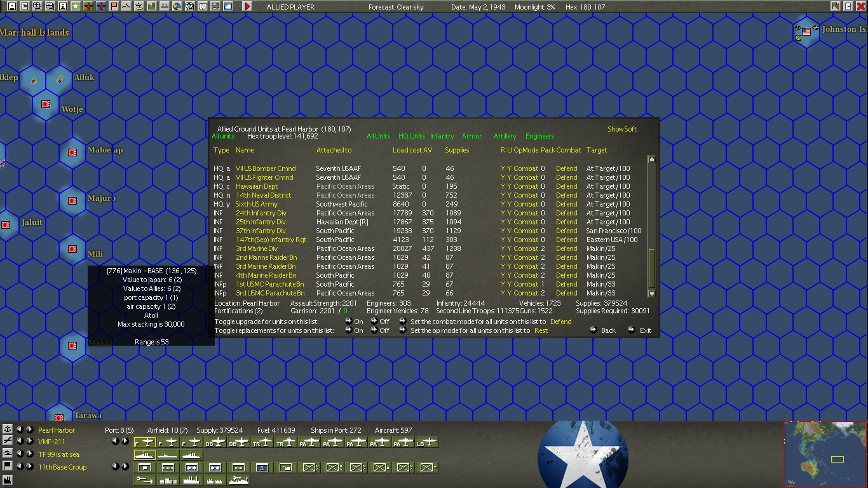This screenshot has height=488, width=868.
Task: Go to next base after Pearl Harbor
Action: (x=29, y=430)
